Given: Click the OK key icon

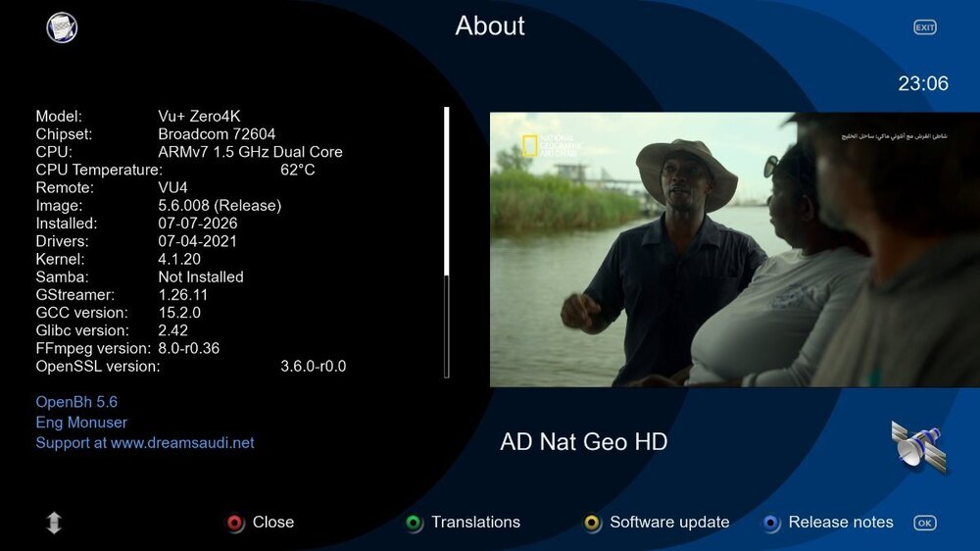Looking at the screenshot, I should click(x=924, y=523).
